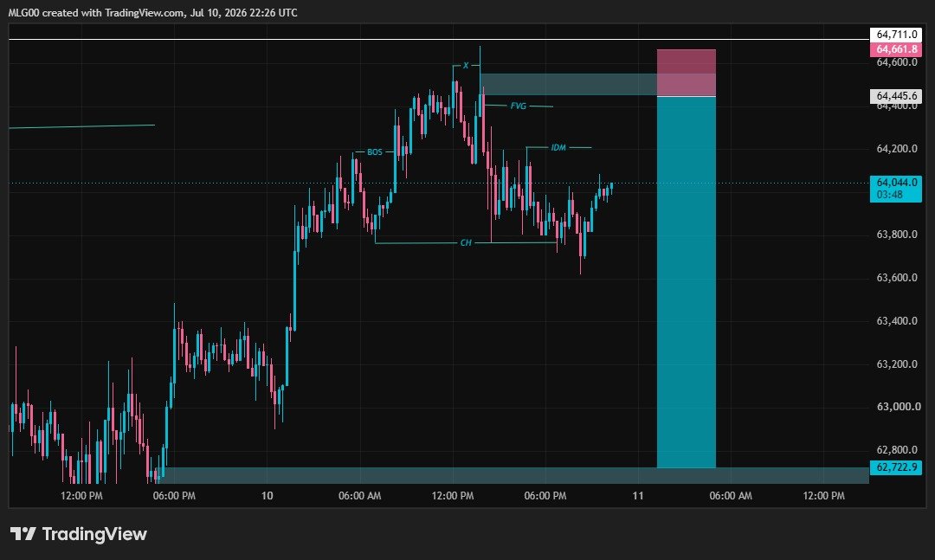Click the 64,711.0 price label
This screenshot has height=560, width=935.
(896, 35)
